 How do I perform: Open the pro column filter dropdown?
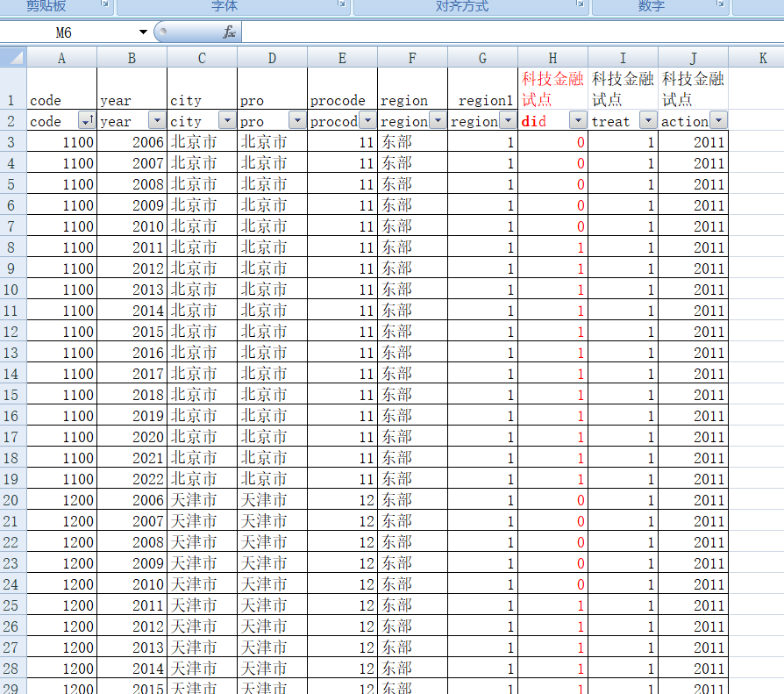pyautogui.click(x=297, y=120)
